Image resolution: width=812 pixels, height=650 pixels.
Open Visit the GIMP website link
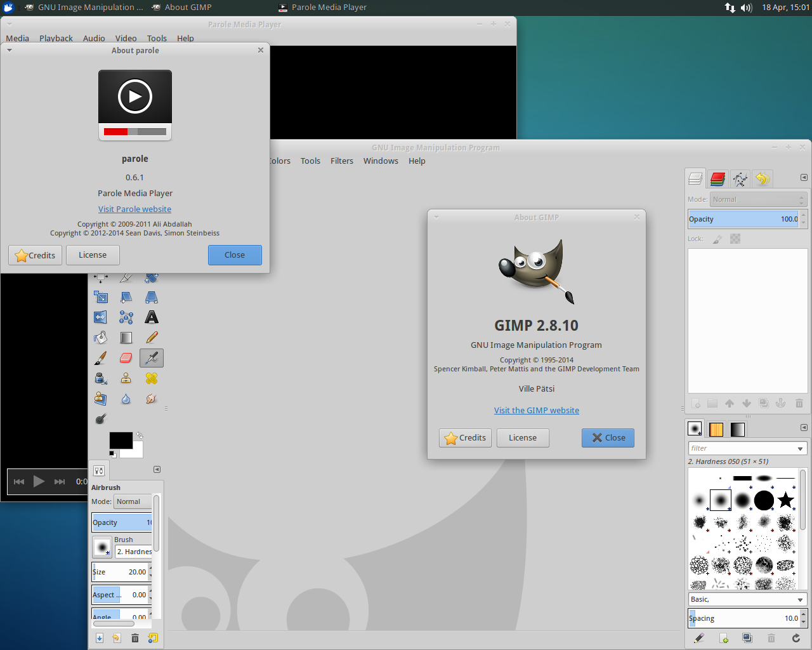537,411
